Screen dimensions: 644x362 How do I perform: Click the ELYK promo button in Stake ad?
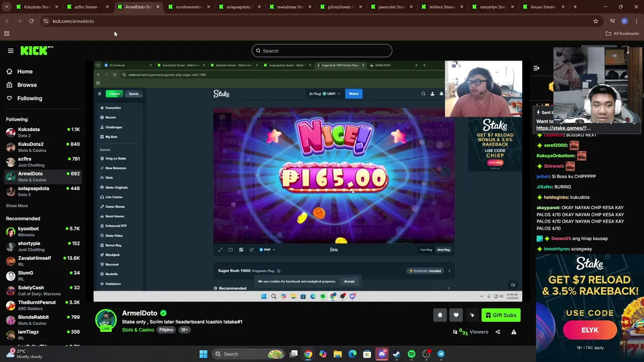[x=590, y=330]
